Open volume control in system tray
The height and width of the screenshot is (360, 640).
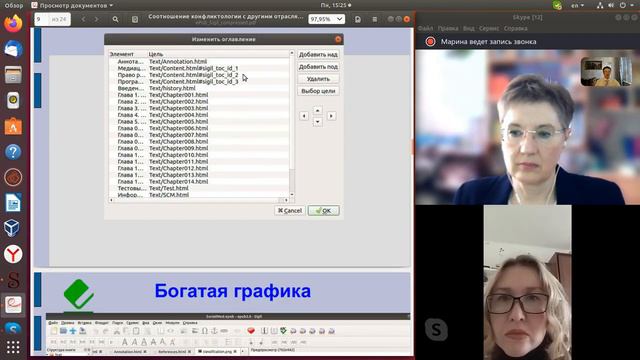click(x=611, y=5)
